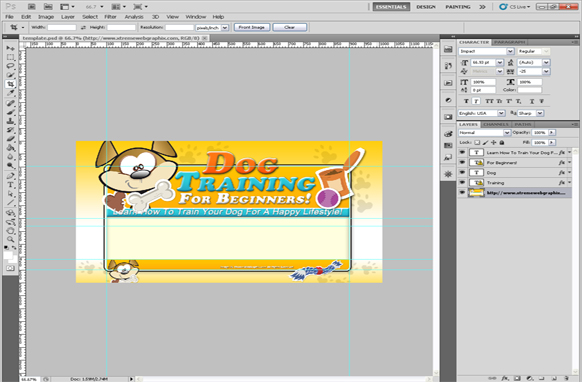Hide the 'Learn How To Train Your Dog' layer
The height and width of the screenshot is (382, 582).
[462, 153]
